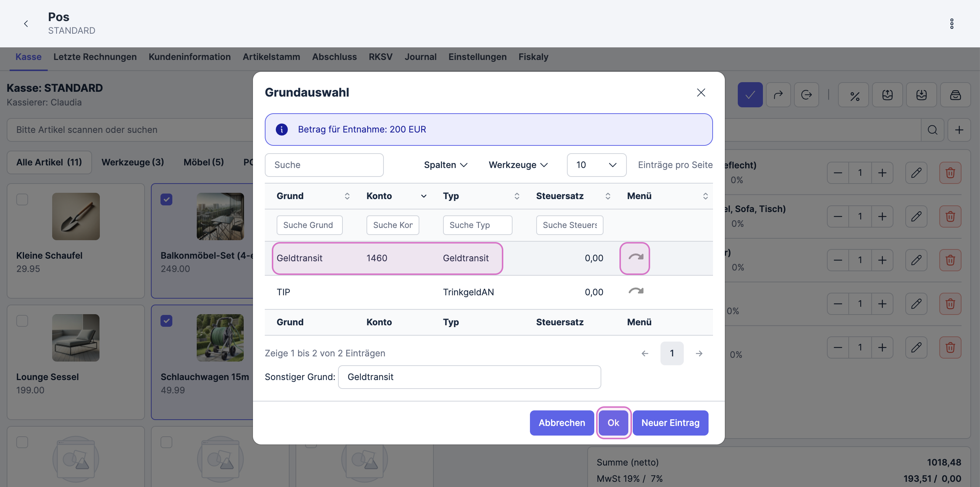Open the Werkzeuge dropdown in dialog
This screenshot has height=487, width=980.
[x=518, y=165]
